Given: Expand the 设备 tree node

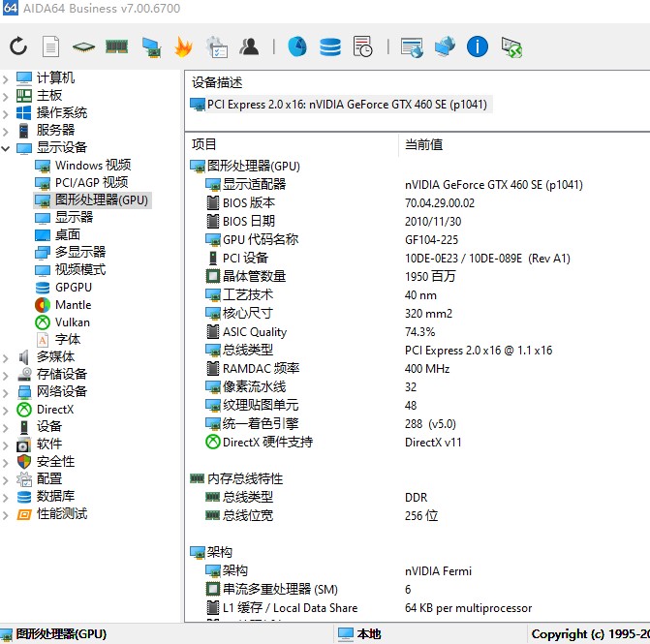Looking at the screenshot, I should pyautogui.click(x=6, y=427).
